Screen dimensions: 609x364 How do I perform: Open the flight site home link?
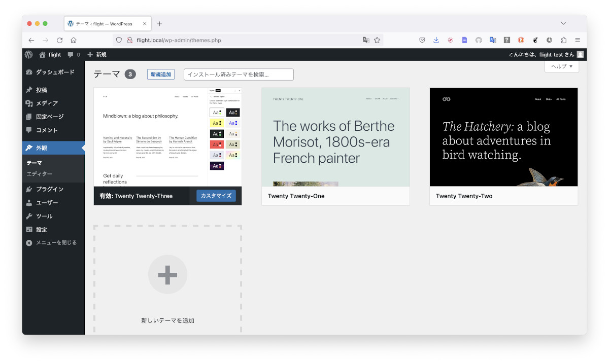pos(50,55)
